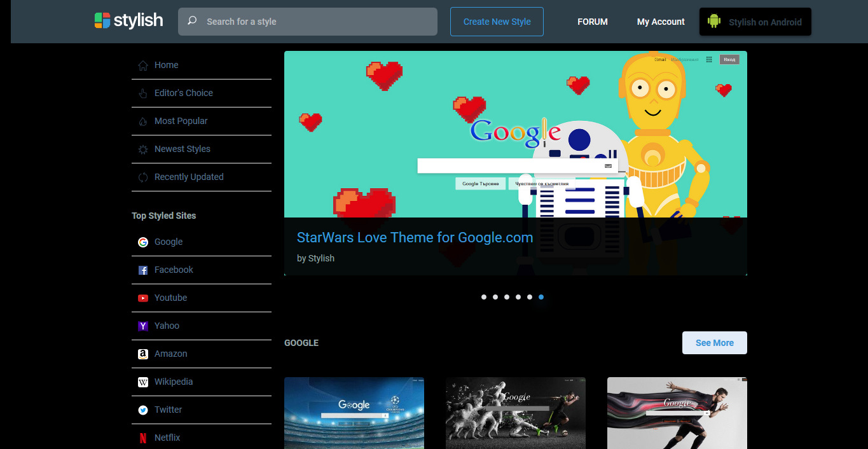Select the fifth carousel dot

[x=530, y=297]
